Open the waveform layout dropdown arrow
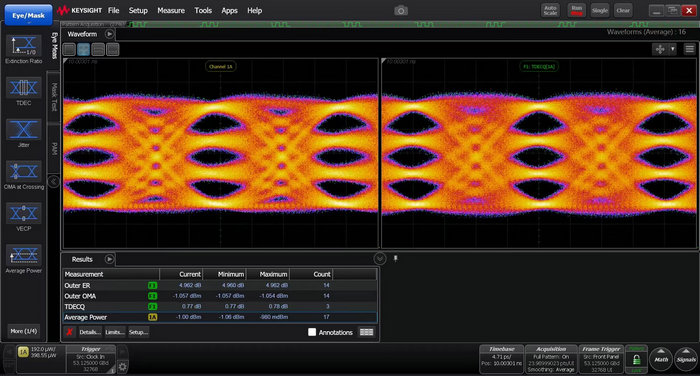Screen dimensions: 700x376 672,49
